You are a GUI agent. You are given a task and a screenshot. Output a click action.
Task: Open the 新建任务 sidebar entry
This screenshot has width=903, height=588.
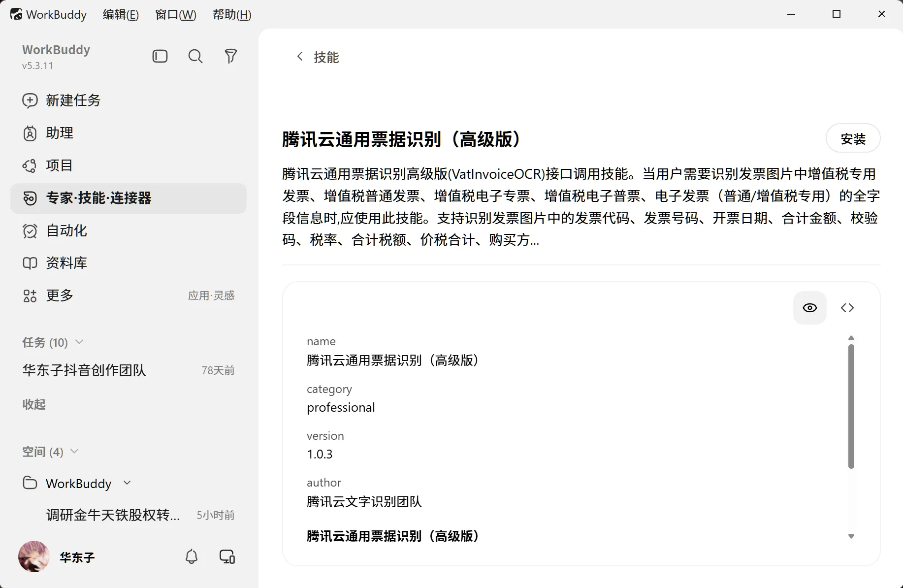(x=129, y=100)
